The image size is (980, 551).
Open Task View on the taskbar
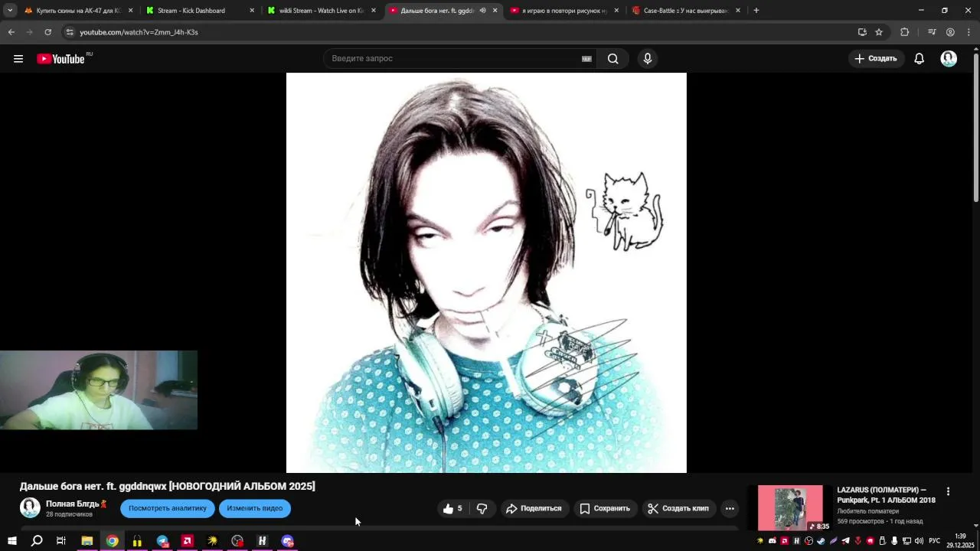pyautogui.click(x=61, y=541)
